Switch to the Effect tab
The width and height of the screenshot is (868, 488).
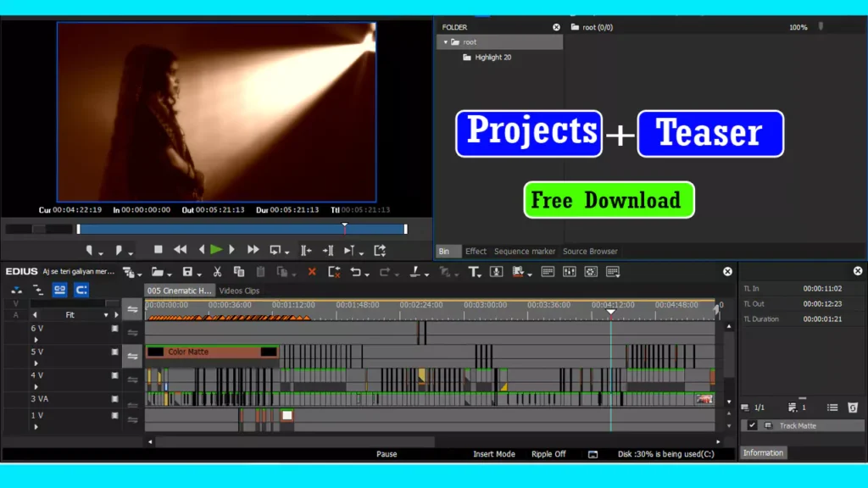point(476,251)
